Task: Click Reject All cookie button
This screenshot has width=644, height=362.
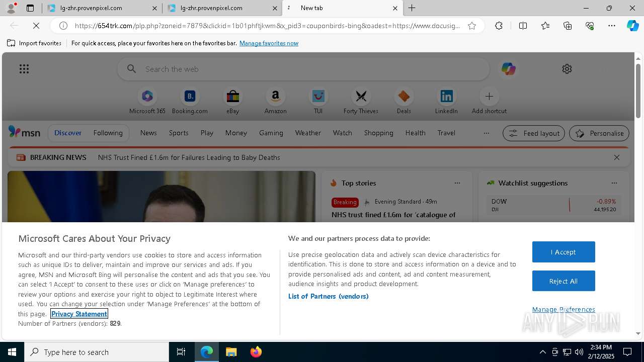Action: click(563, 281)
